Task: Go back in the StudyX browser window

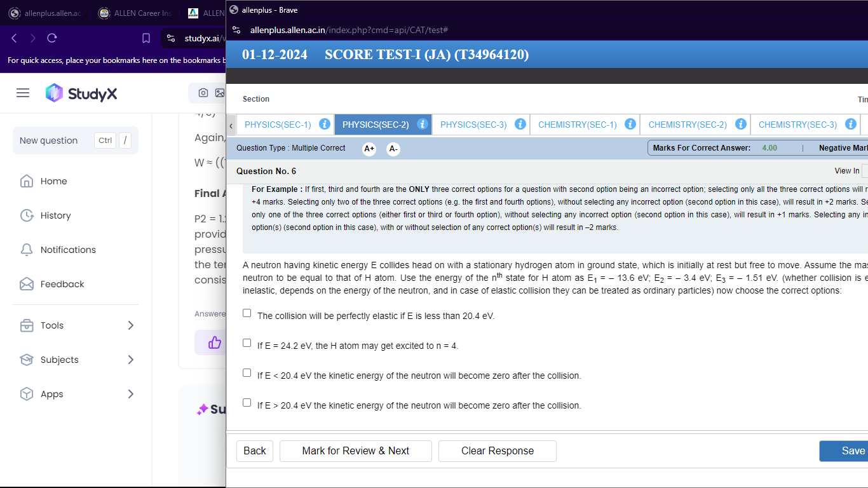Action: (x=14, y=38)
